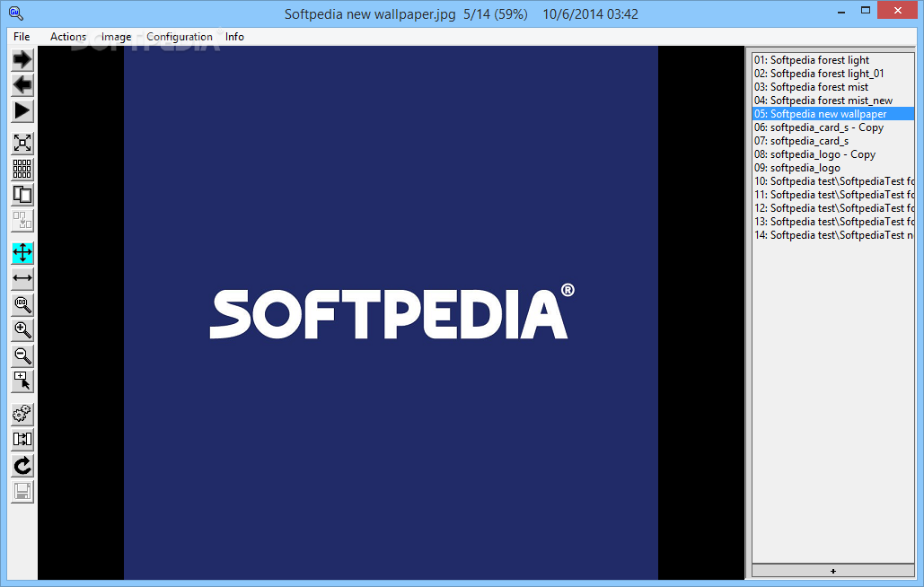Open the Image menu
The width and height of the screenshot is (924, 587).
(116, 37)
